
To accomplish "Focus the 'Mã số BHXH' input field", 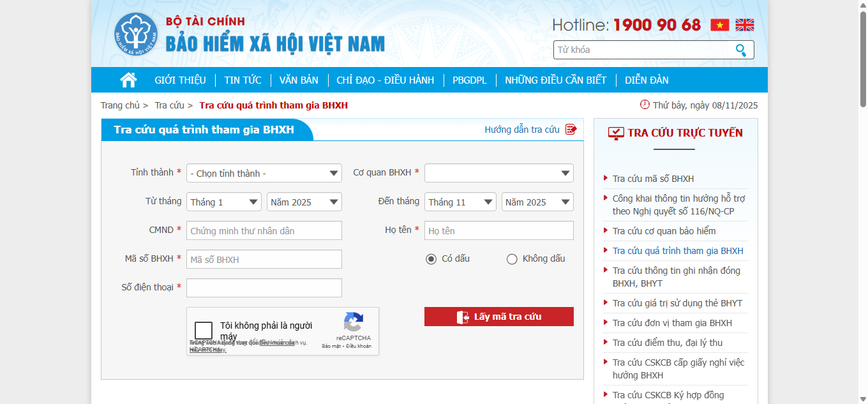I will [264, 260].
